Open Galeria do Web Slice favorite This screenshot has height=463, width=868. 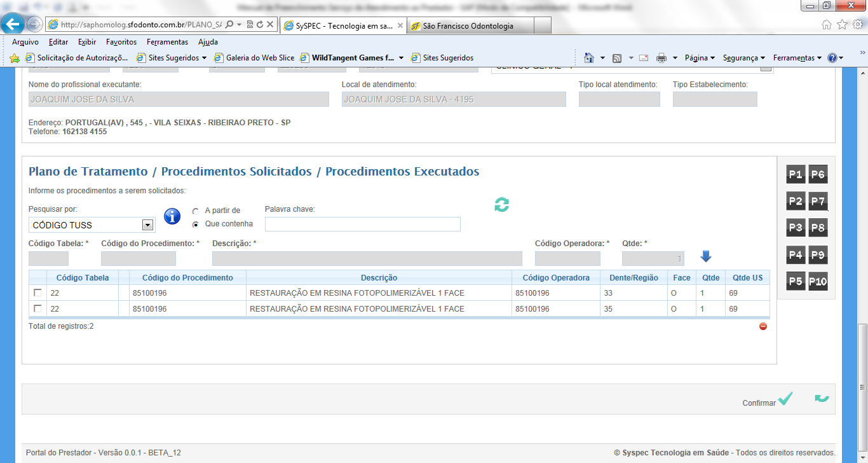click(x=255, y=58)
